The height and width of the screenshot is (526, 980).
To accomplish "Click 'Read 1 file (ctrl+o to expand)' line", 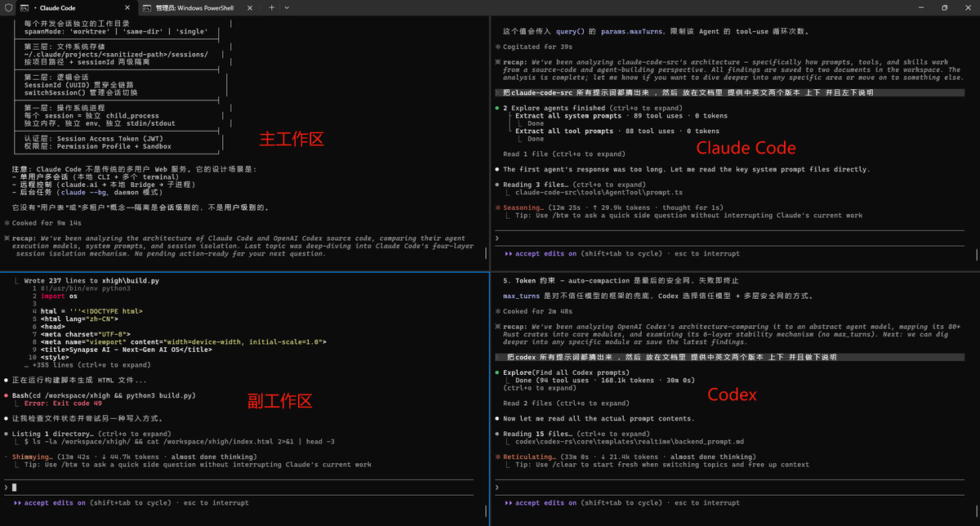I will point(565,154).
